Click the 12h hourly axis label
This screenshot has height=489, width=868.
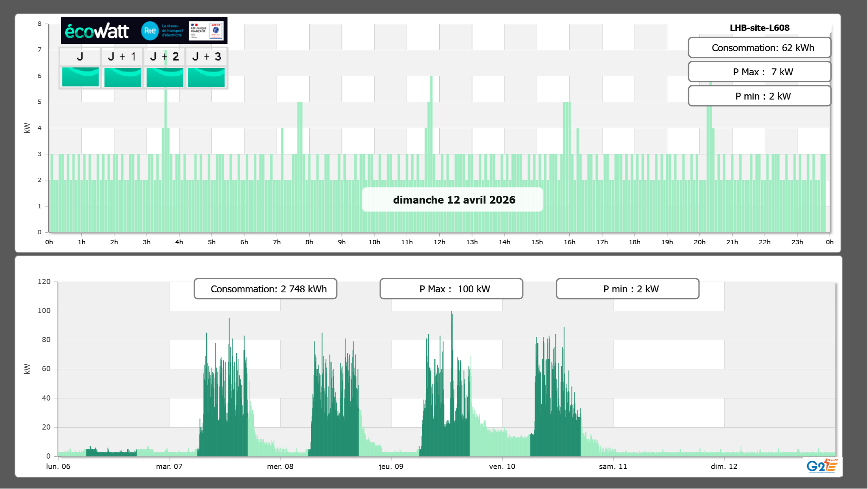439,242
